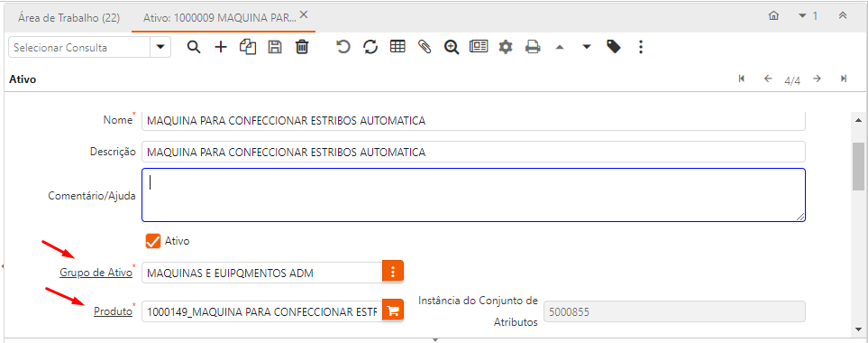Open attachments with paperclip icon
868x343 pixels.
point(425,47)
